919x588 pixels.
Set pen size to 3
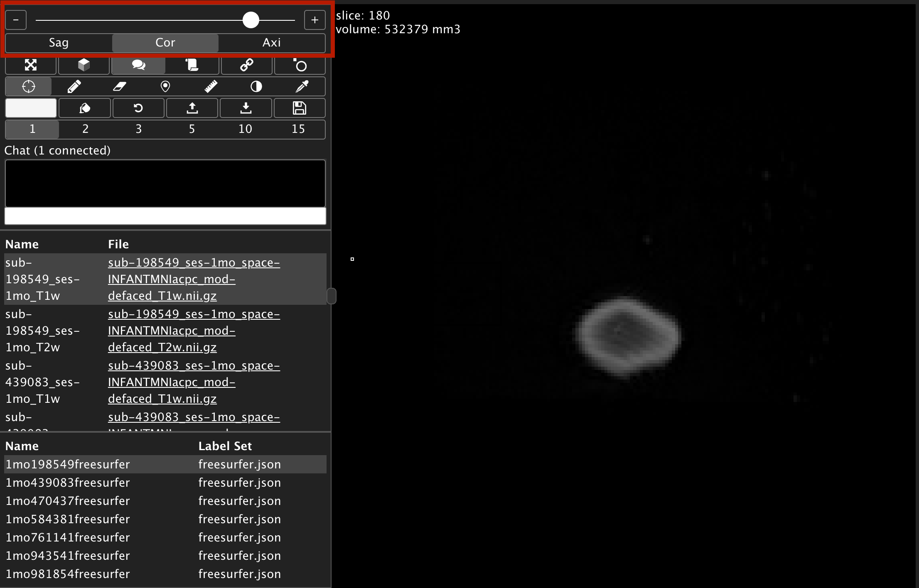pos(139,129)
